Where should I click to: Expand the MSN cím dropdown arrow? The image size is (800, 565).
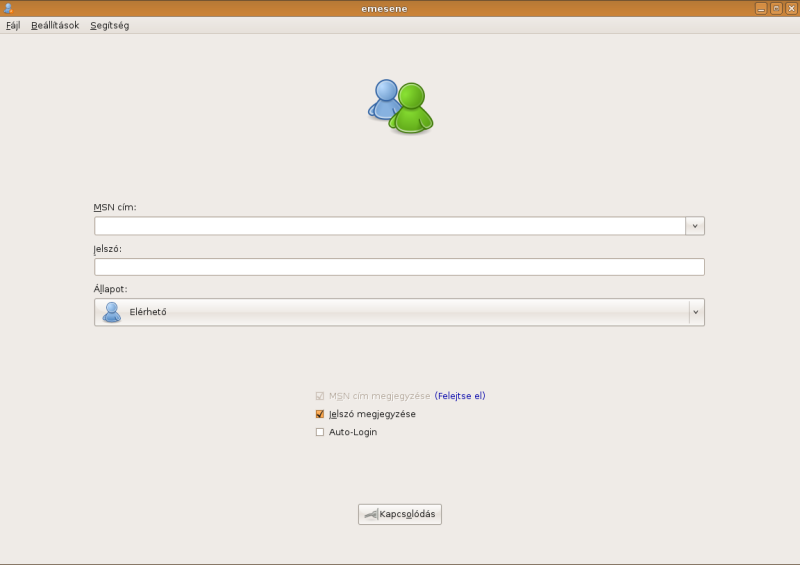click(x=695, y=226)
